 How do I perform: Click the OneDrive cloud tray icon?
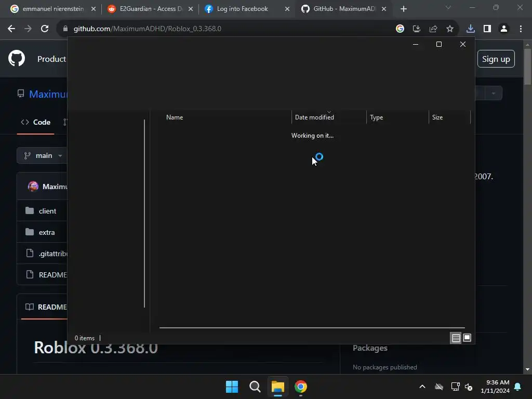click(x=439, y=387)
